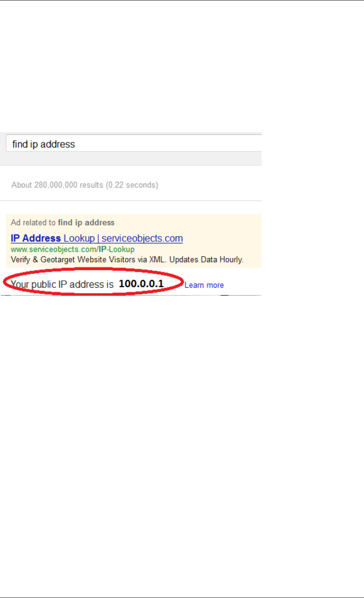Click the bold "IP Address" words in the ad title
The height and width of the screenshot is (598, 364).
[36, 238]
